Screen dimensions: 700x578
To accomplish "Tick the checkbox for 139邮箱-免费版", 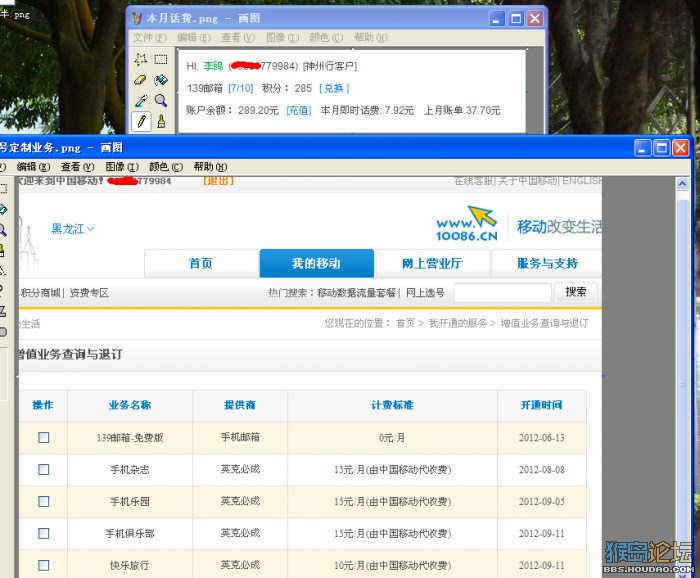I will 44,437.
